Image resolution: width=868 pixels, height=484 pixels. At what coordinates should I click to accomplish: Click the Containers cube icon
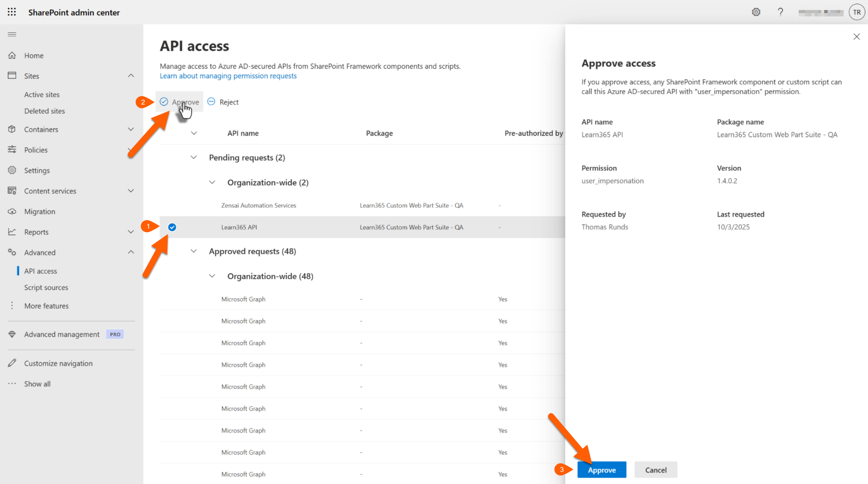12,129
